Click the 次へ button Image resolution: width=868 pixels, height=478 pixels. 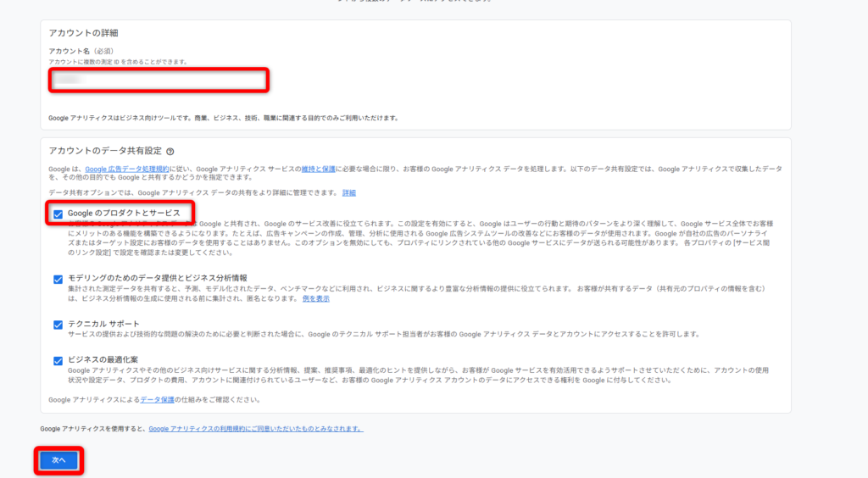(x=58, y=460)
